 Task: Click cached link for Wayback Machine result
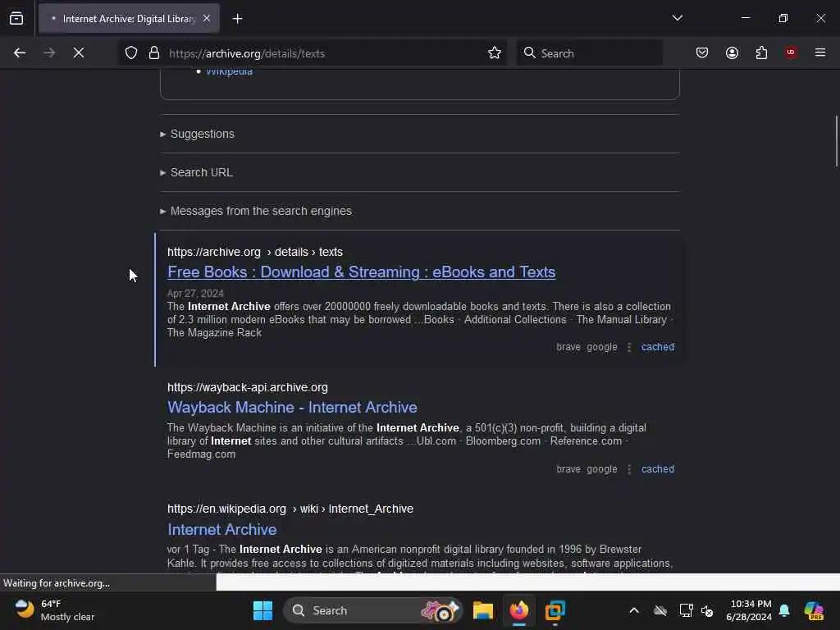658,469
